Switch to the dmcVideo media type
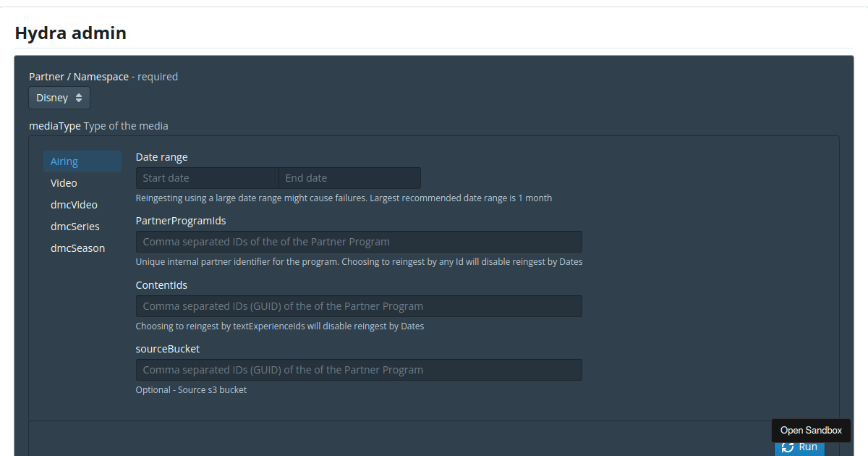868x456 pixels. click(74, 204)
